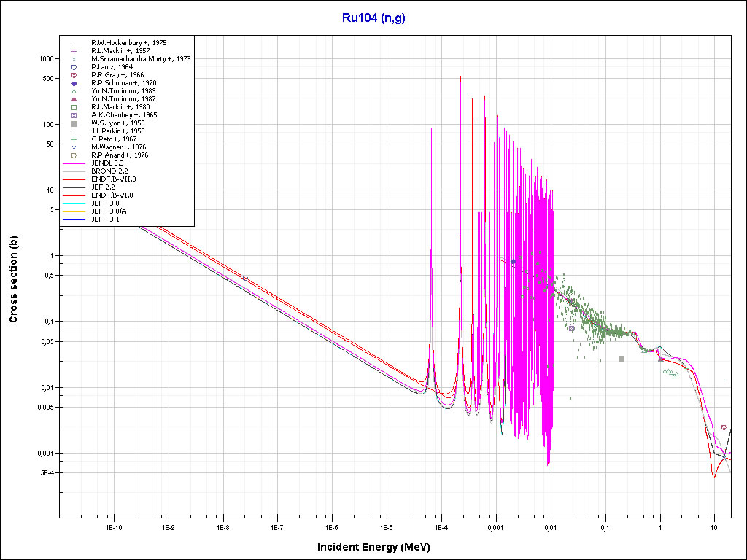Click the ENDF/B-VII.0 legend label
The image size is (747, 560).
tap(113, 179)
